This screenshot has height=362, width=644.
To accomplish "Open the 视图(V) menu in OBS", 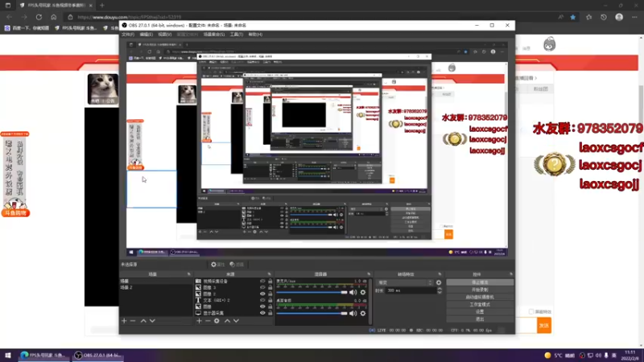I will pos(165,35).
